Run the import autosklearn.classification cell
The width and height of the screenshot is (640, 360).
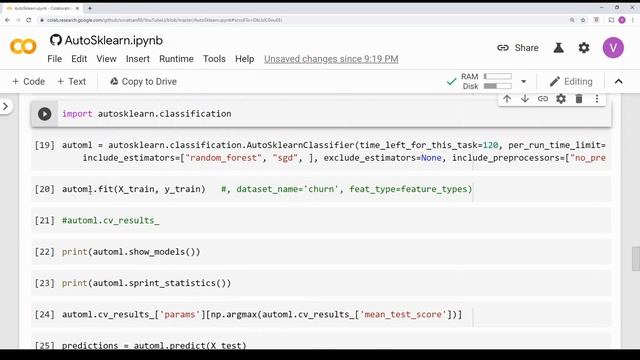[x=44, y=114]
